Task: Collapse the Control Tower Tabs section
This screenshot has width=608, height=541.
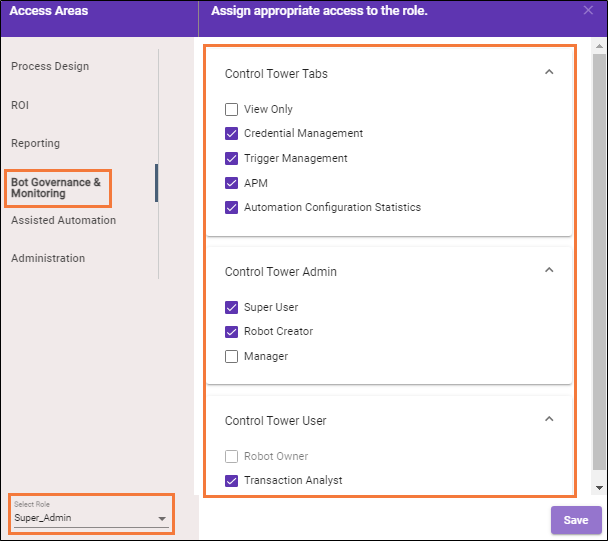Action: (548, 73)
